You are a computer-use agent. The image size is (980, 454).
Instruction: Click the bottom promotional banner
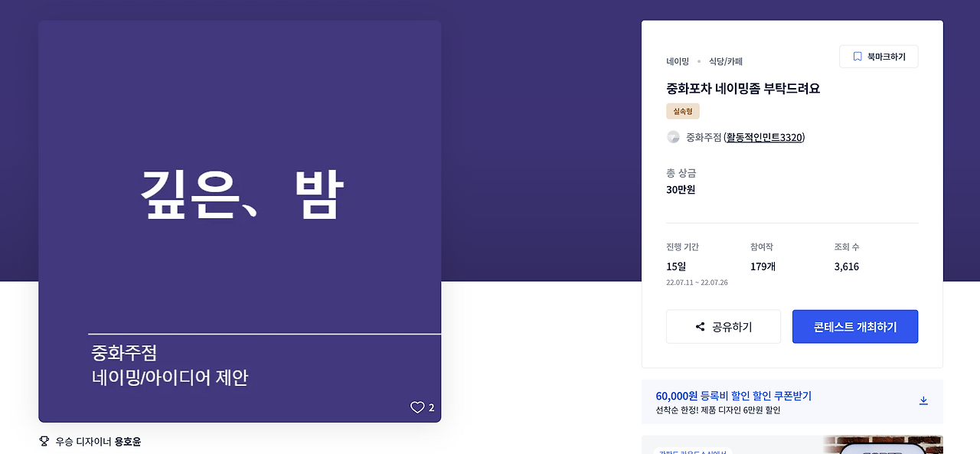[x=792, y=446]
